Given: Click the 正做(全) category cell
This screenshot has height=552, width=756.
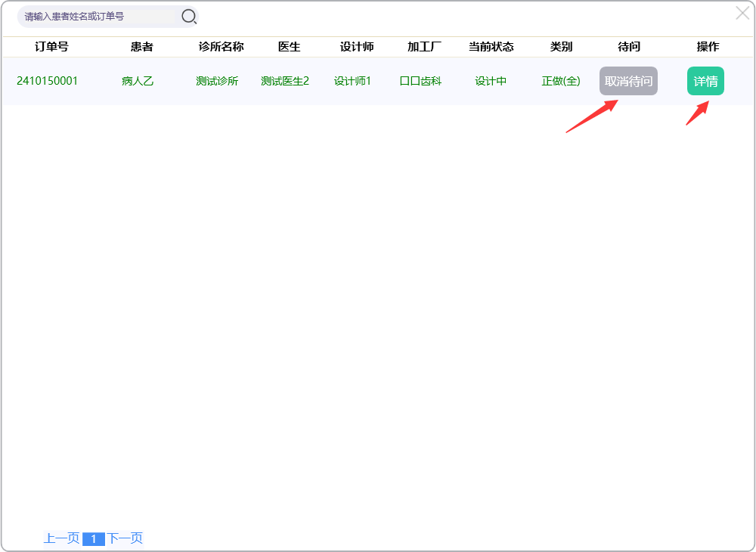Looking at the screenshot, I should click(561, 81).
